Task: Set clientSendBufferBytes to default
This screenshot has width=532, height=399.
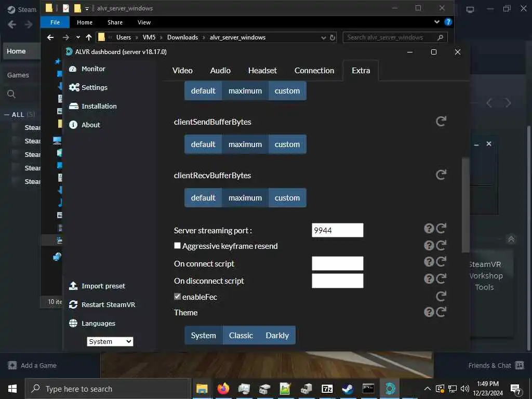Action: tap(203, 144)
